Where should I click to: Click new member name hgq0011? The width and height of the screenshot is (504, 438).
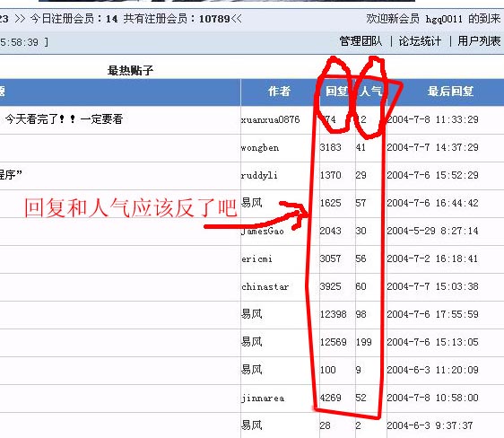(x=444, y=19)
